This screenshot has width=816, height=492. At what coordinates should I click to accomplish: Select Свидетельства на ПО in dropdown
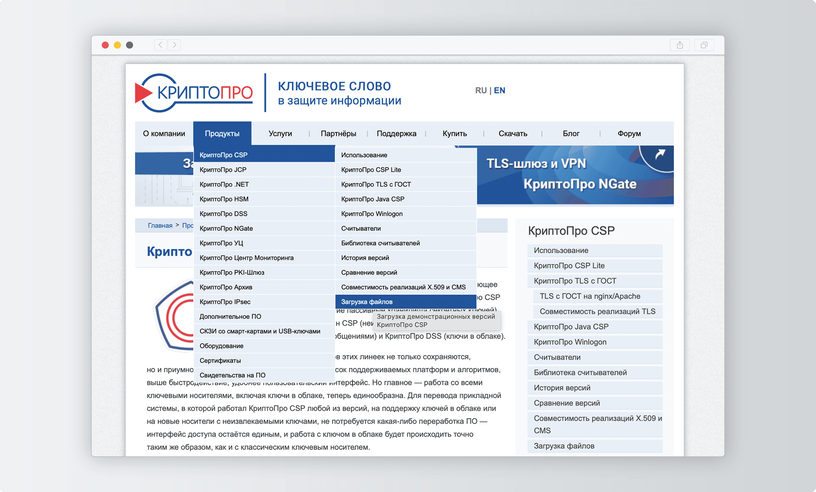coord(264,375)
